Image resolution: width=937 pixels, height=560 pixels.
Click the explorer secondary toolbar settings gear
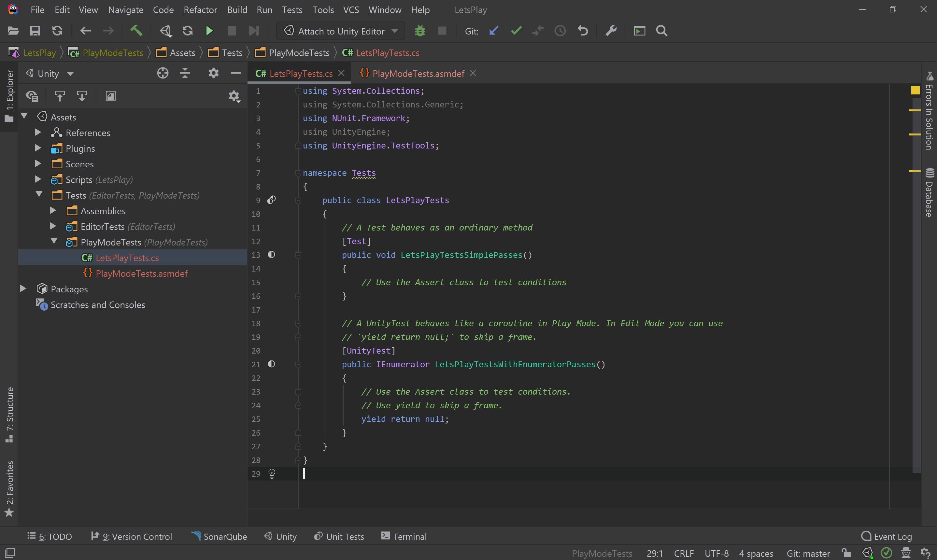[234, 96]
